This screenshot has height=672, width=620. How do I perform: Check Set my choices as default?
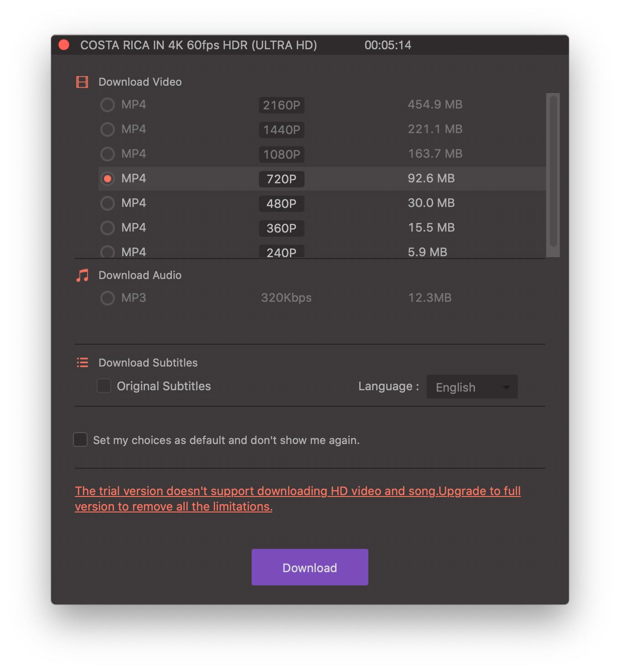tap(80, 439)
